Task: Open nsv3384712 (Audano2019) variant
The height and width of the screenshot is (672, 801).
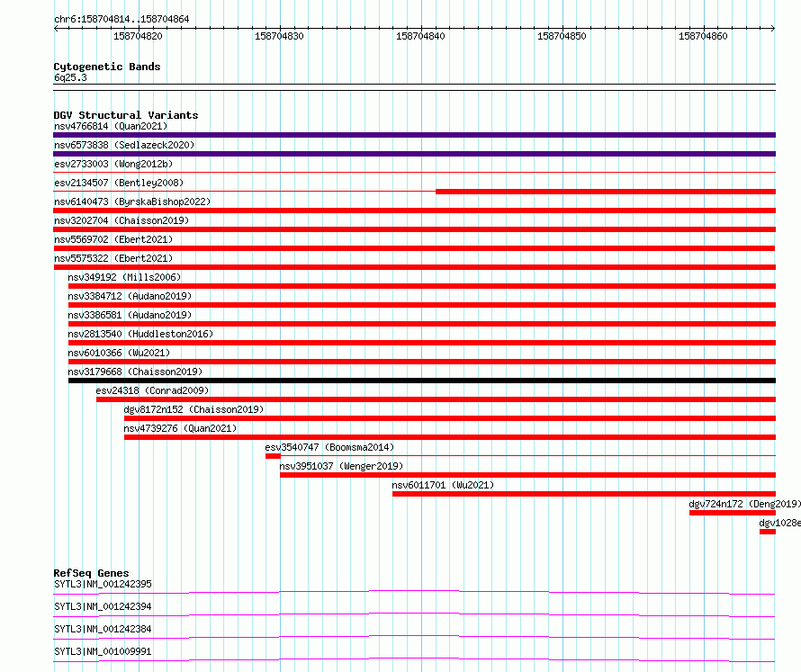Action: click(130, 296)
